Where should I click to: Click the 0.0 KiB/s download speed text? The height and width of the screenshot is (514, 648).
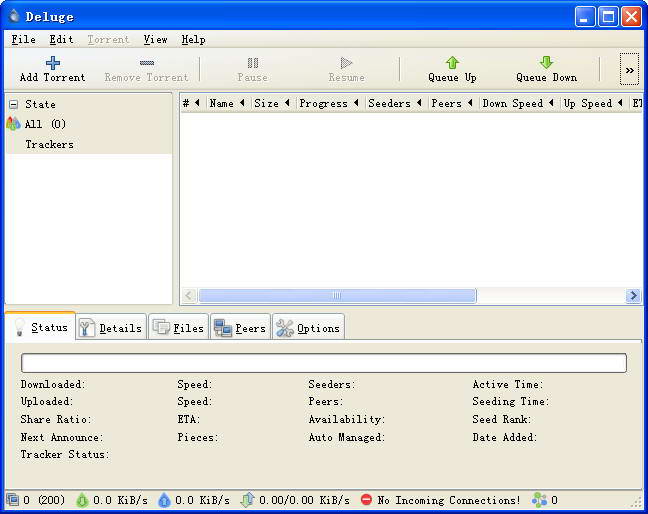tap(120, 500)
